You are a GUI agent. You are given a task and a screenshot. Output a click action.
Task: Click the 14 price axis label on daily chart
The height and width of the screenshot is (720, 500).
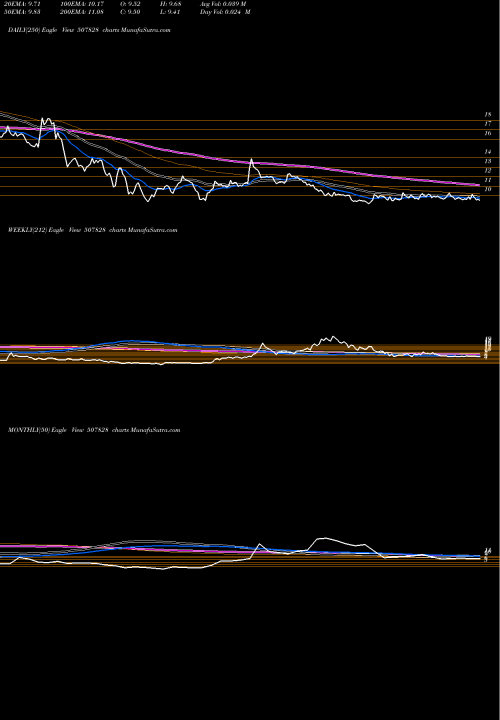pyautogui.click(x=488, y=152)
